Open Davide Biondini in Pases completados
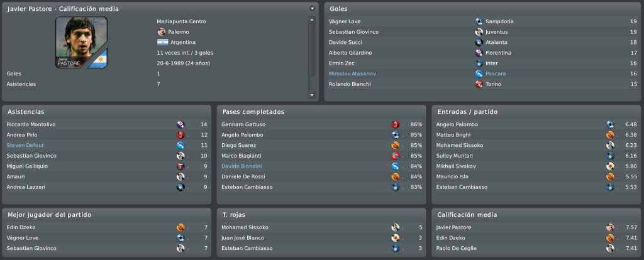 pyautogui.click(x=241, y=166)
